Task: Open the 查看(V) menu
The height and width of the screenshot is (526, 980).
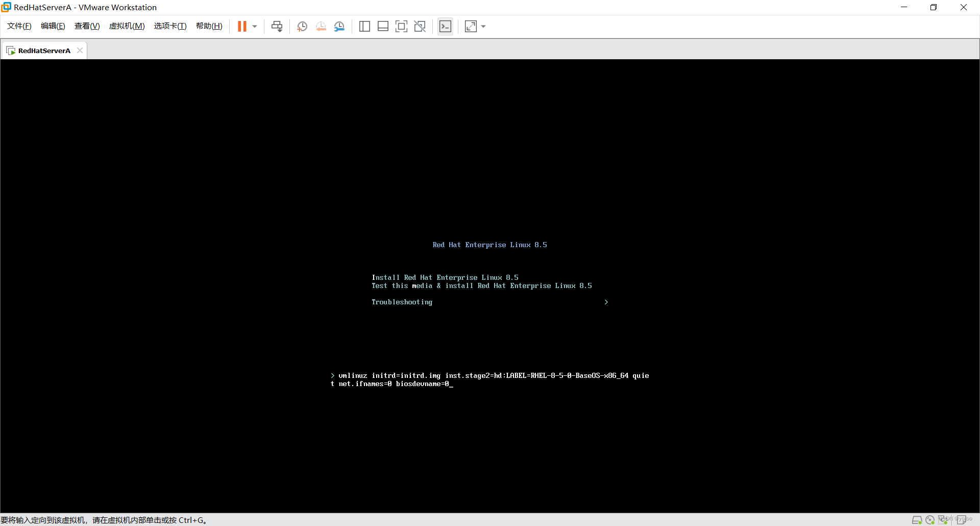Action: point(87,26)
